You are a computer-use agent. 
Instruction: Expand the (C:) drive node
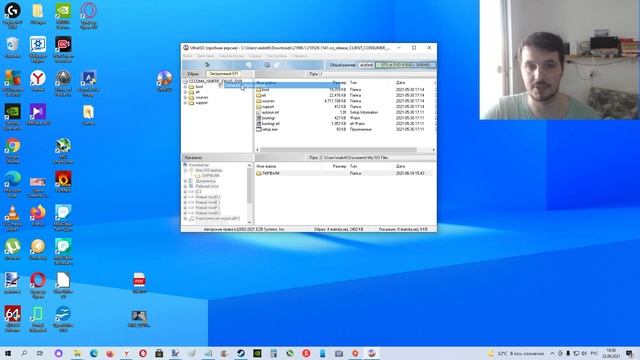point(185,191)
